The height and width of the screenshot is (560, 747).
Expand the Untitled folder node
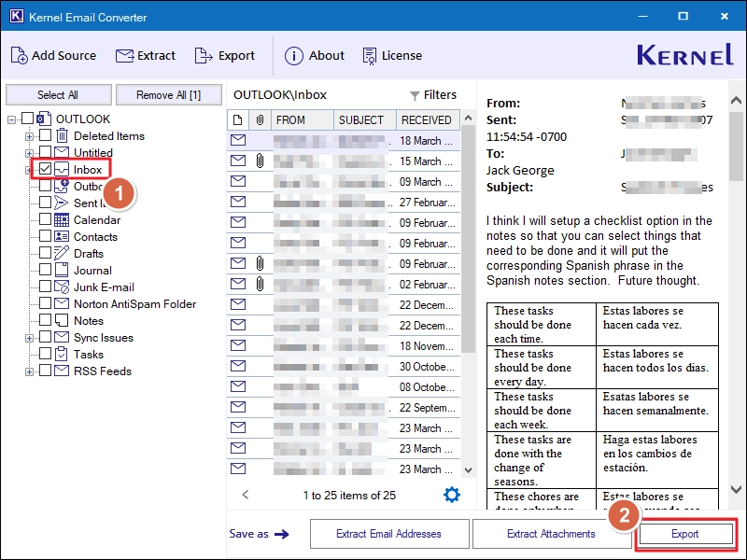29,153
